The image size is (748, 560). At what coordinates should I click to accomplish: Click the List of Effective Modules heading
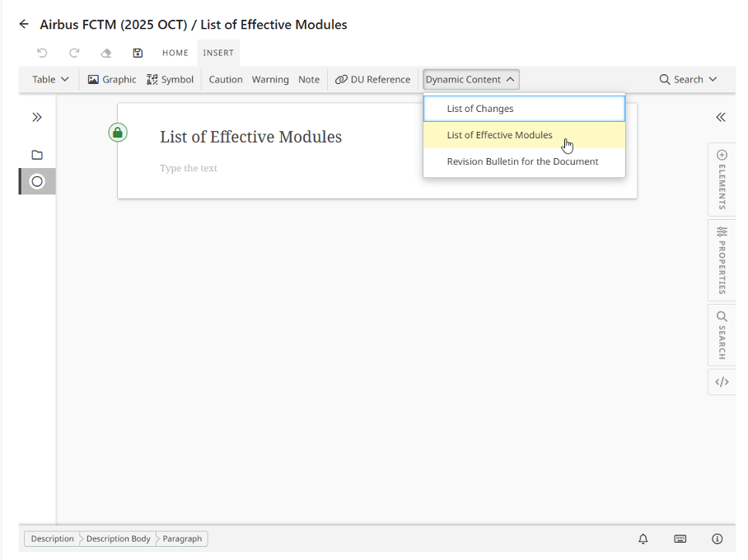tap(251, 137)
